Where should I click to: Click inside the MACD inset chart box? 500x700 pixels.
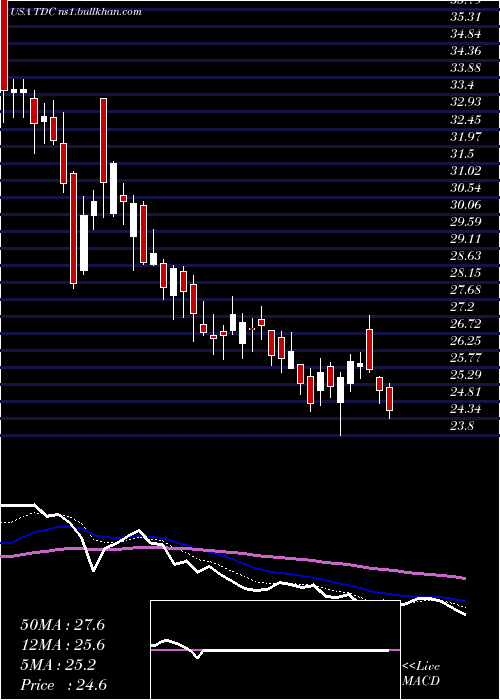(275, 650)
